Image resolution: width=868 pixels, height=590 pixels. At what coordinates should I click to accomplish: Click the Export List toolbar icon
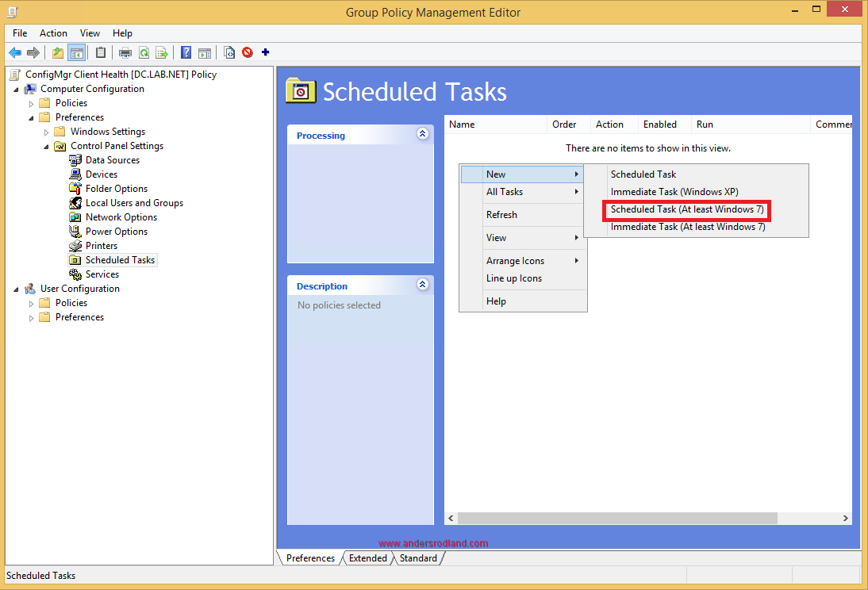[x=163, y=52]
